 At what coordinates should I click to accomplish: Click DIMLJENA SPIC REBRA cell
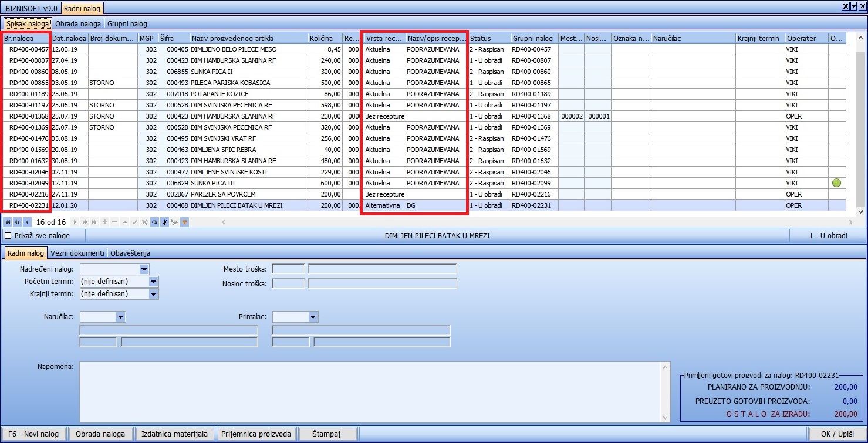coord(248,150)
